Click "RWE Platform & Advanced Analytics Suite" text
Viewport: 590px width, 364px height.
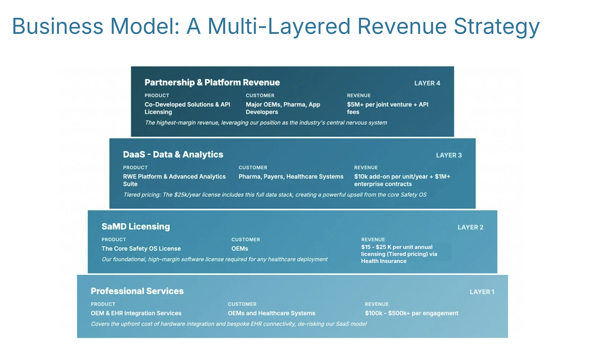click(x=174, y=180)
